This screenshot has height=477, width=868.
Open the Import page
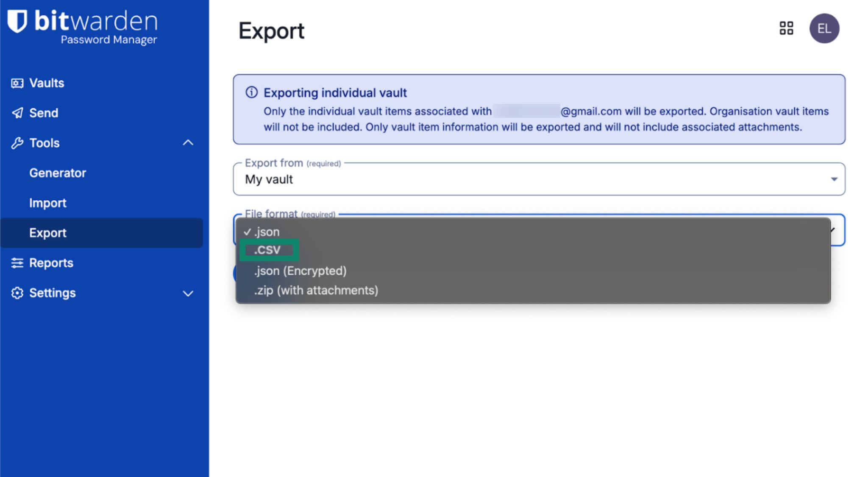click(48, 203)
